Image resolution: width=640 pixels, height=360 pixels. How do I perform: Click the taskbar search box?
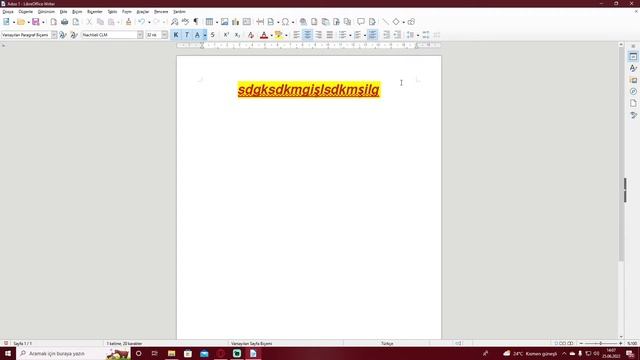point(73,353)
